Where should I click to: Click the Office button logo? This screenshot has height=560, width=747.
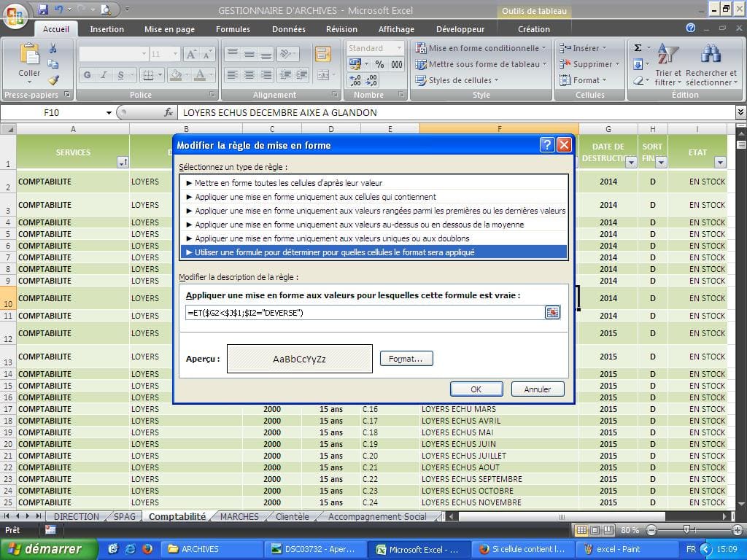coord(16,15)
